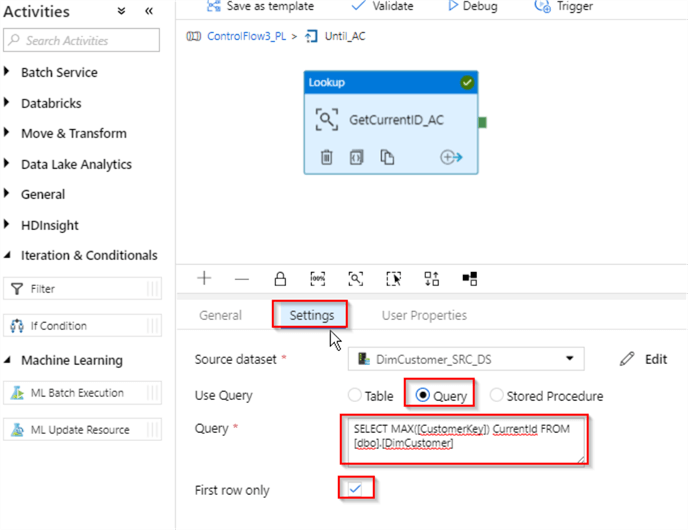Click the Source dataset label

click(x=236, y=359)
